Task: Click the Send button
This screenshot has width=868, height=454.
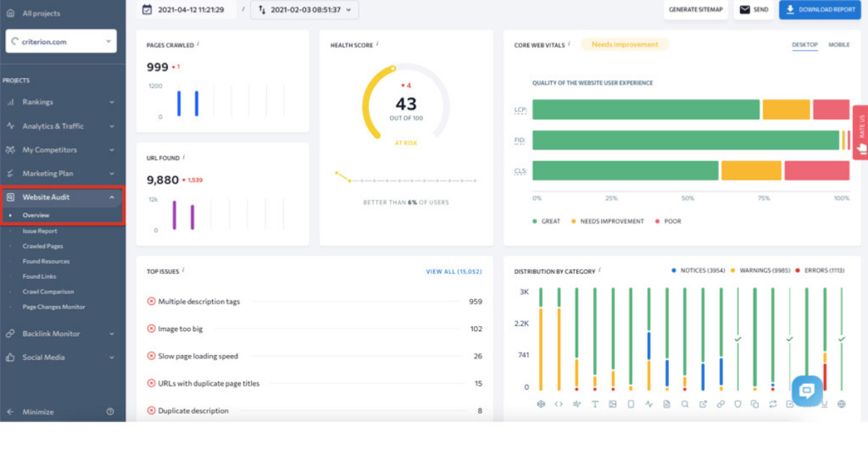Action: click(x=754, y=9)
